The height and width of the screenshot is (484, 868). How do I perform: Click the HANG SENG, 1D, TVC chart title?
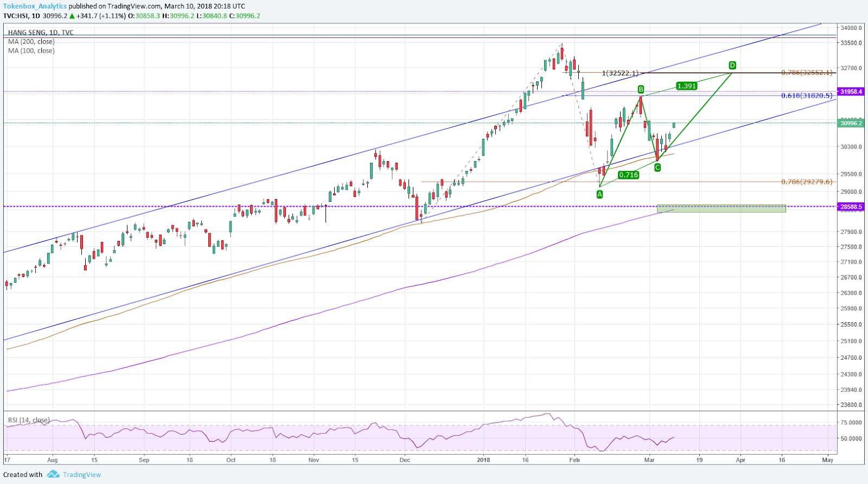click(41, 33)
